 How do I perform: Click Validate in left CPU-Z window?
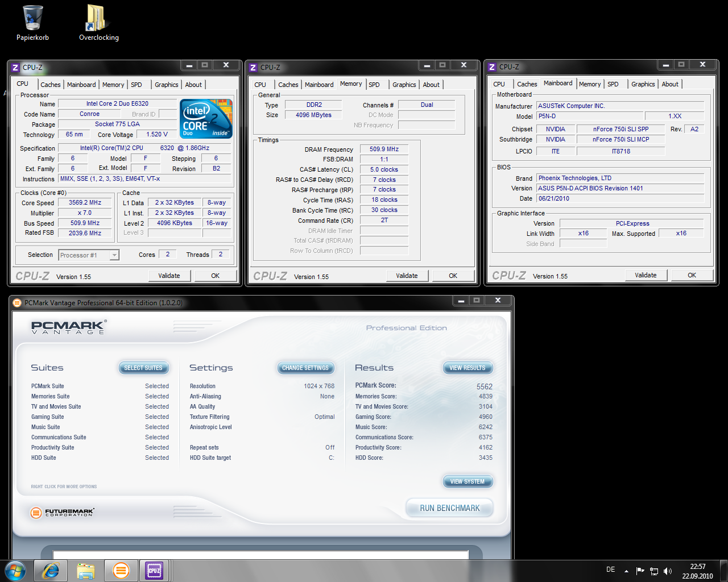(x=169, y=276)
